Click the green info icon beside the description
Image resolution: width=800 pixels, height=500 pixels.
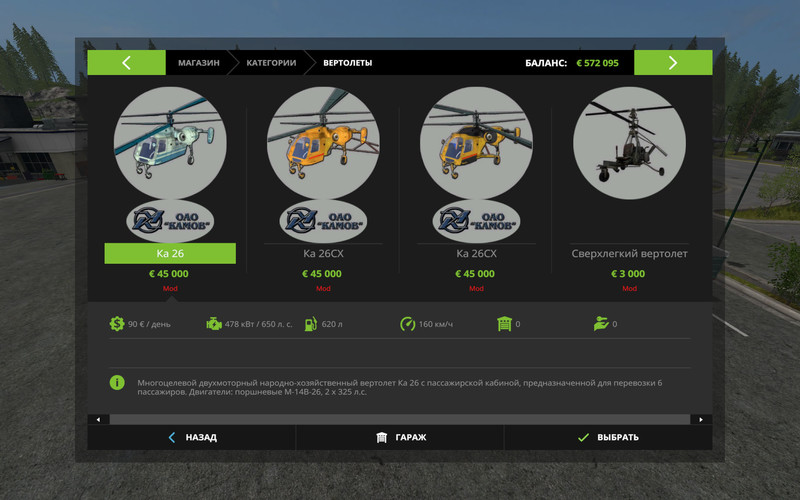click(x=117, y=383)
